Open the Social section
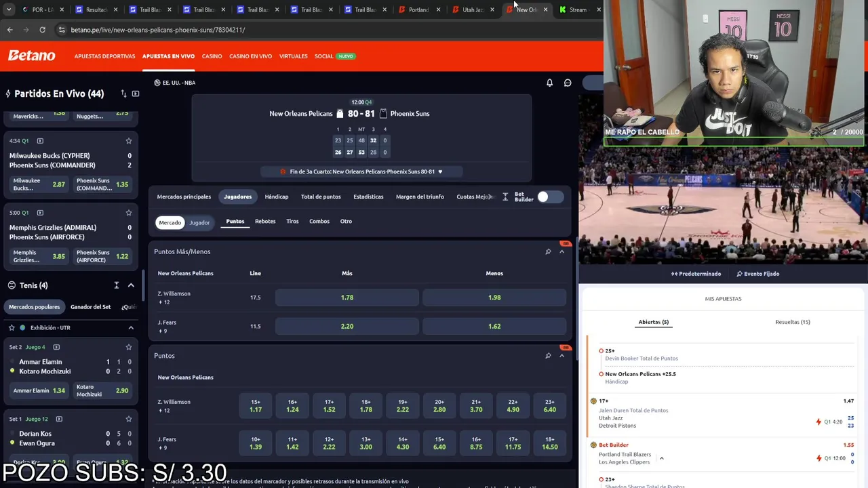The image size is (868, 488). [x=324, y=56]
